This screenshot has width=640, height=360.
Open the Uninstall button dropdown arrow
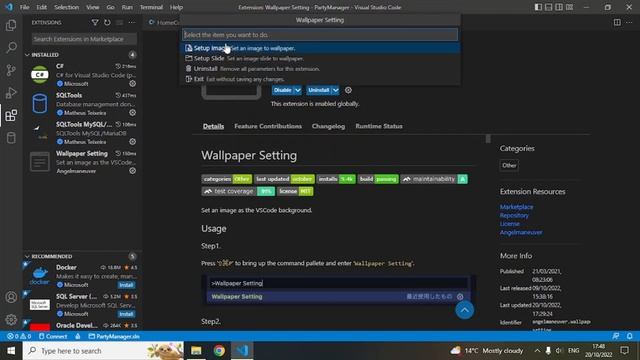pos(335,90)
